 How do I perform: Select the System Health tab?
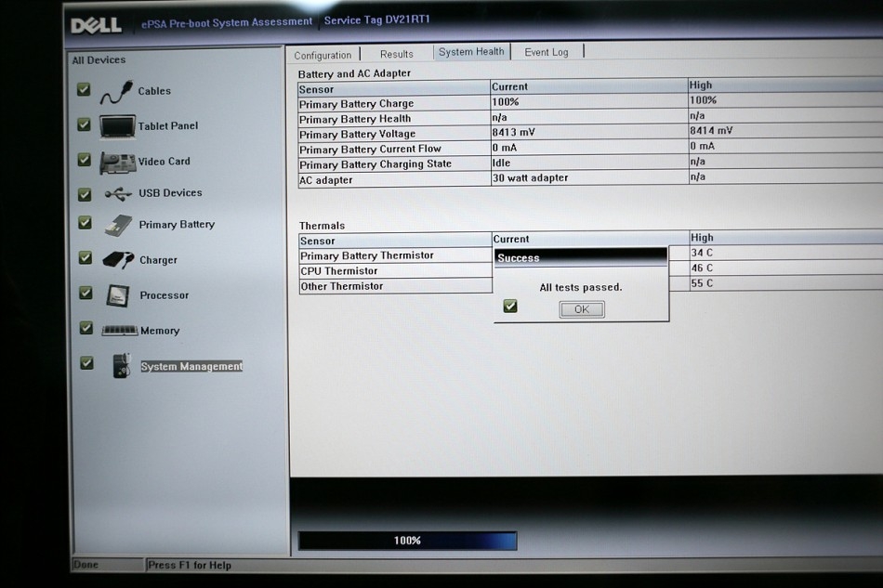[471, 52]
